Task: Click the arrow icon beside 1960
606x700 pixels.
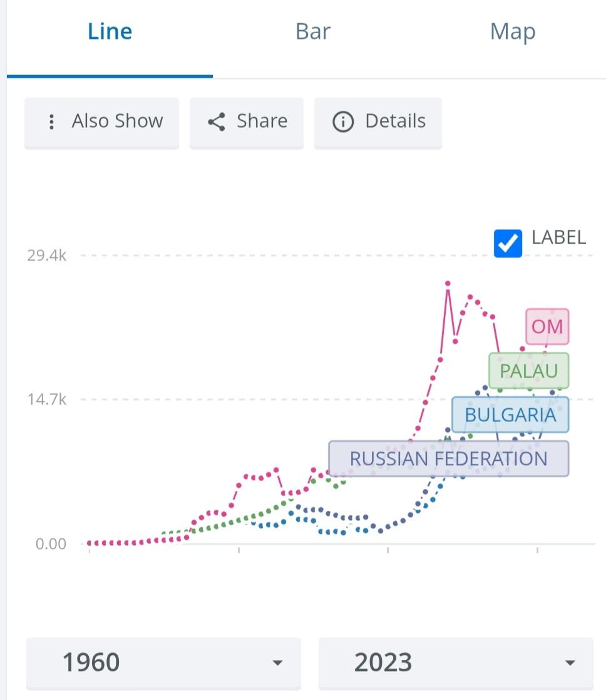Action: pos(277,663)
